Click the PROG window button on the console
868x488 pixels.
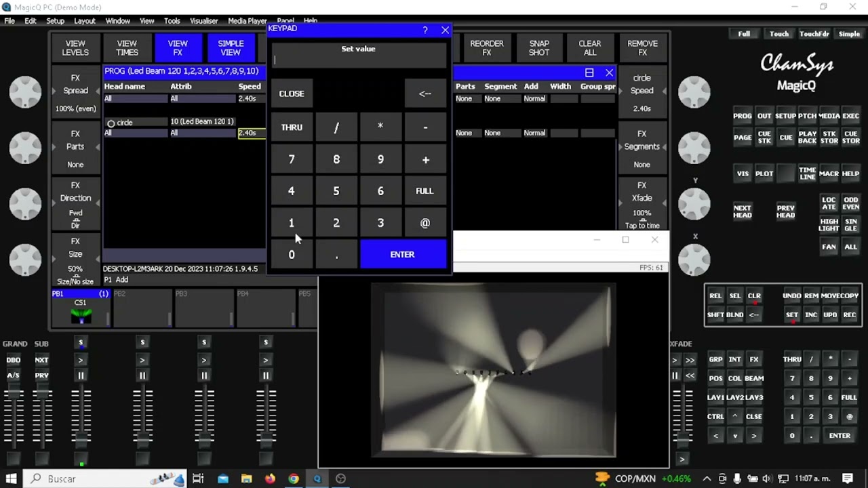[743, 116]
